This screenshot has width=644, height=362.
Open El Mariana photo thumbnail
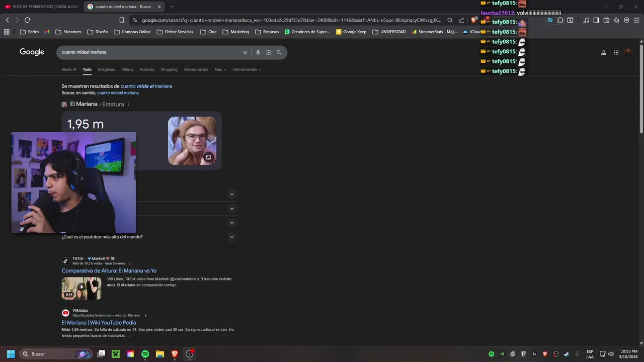click(192, 141)
